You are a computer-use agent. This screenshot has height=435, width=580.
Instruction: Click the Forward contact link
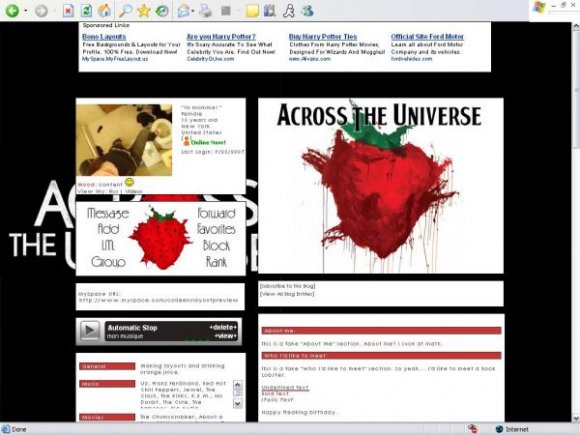pos(216,213)
